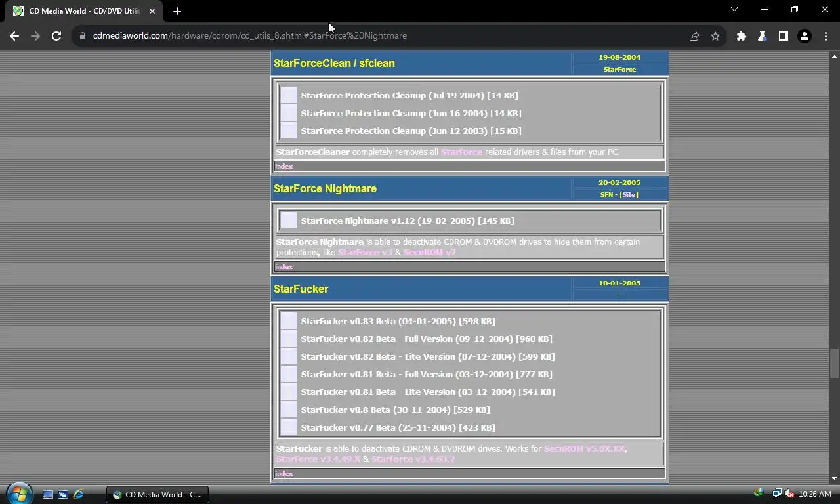This screenshot has height=504, width=840.
Task: Download icon for Cleanup Jun 16 2004
Action: [x=289, y=113]
